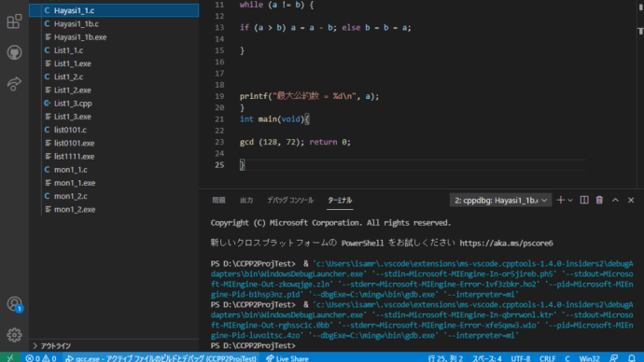Open errors and warnings count in status bar

(x=41, y=358)
